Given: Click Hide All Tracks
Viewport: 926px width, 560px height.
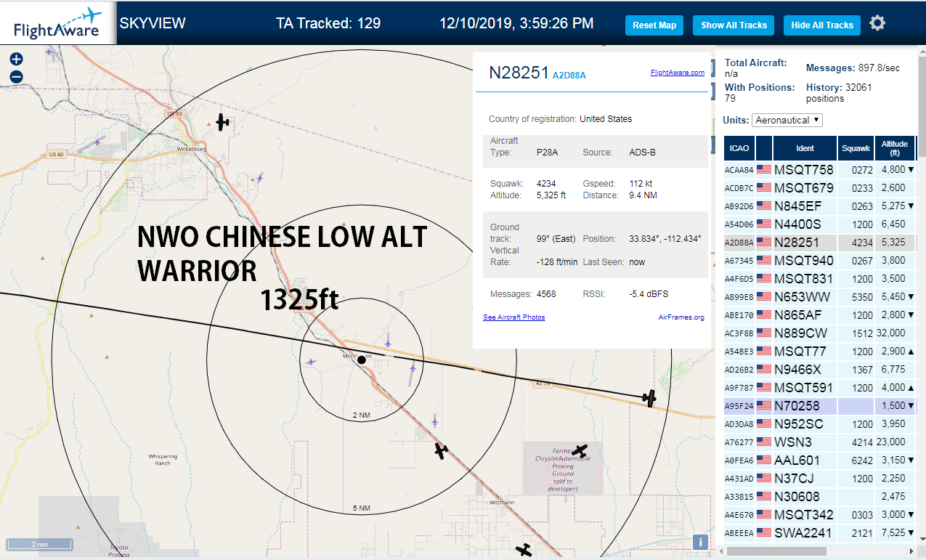Looking at the screenshot, I should click(822, 25).
